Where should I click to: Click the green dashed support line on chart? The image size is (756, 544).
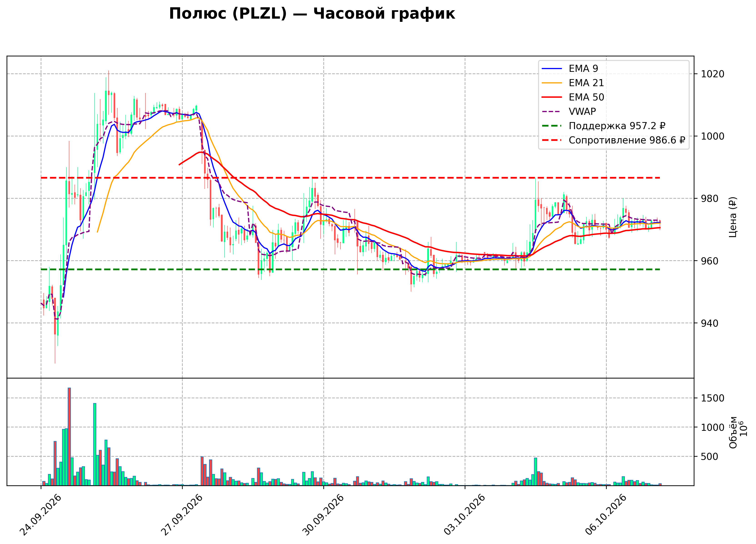pyautogui.click(x=350, y=269)
